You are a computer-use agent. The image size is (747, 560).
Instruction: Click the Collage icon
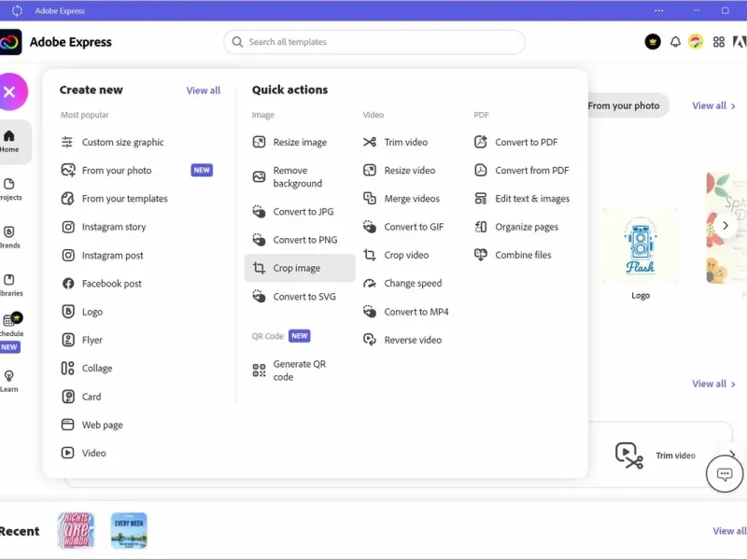coord(67,368)
